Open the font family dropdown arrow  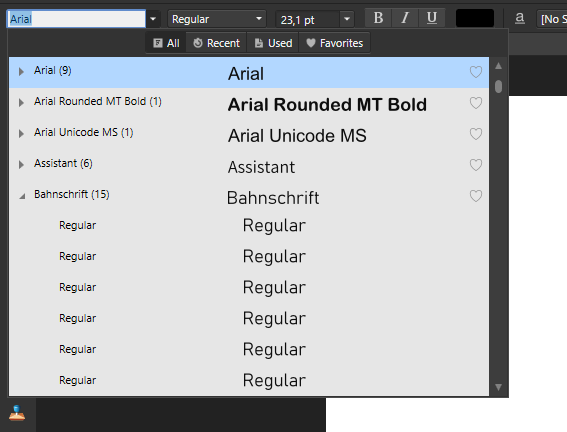153,19
